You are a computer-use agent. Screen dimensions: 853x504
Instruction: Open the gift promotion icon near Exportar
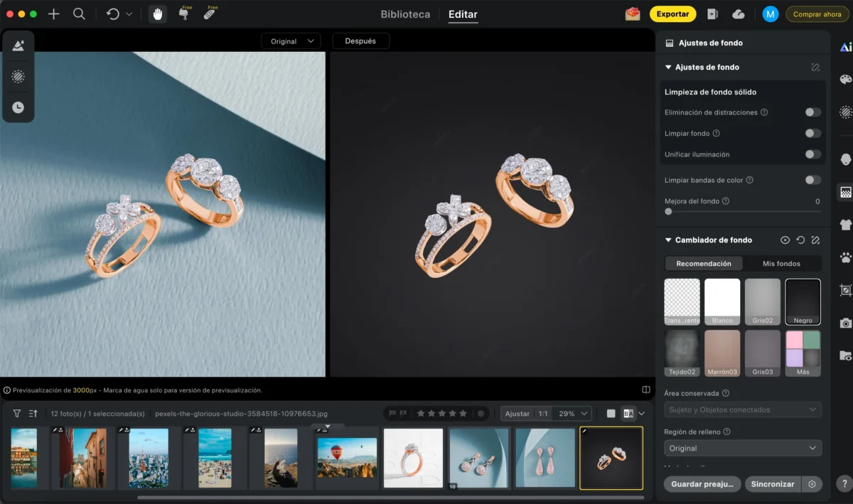point(632,14)
